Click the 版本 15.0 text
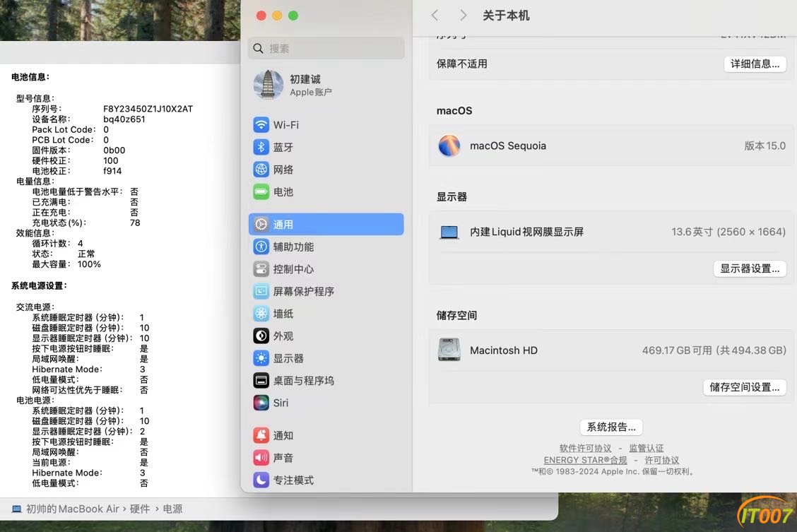797x532 pixels. point(765,146)
